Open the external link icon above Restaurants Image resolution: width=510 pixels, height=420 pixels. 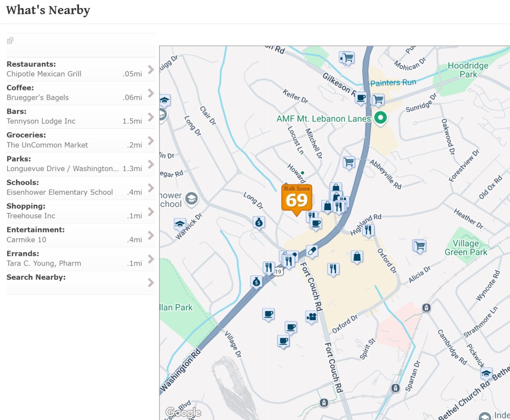(10, 41)
